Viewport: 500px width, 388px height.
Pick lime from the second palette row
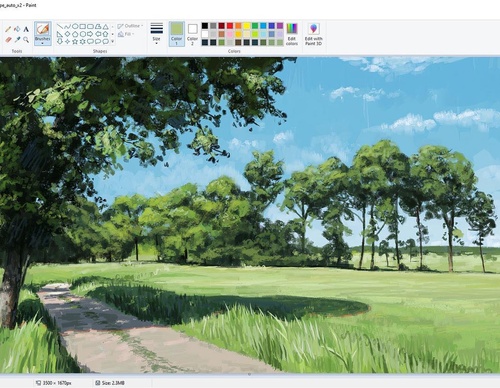(x=255, y=34)
